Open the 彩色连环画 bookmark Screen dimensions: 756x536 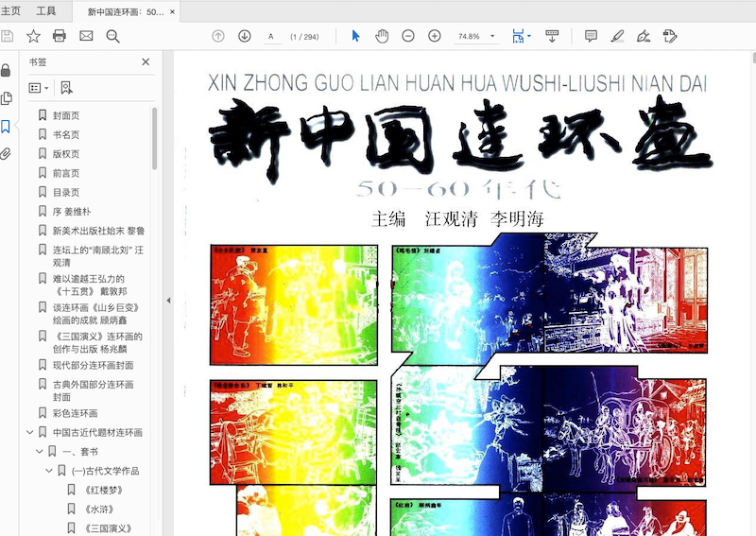point(76,413)
